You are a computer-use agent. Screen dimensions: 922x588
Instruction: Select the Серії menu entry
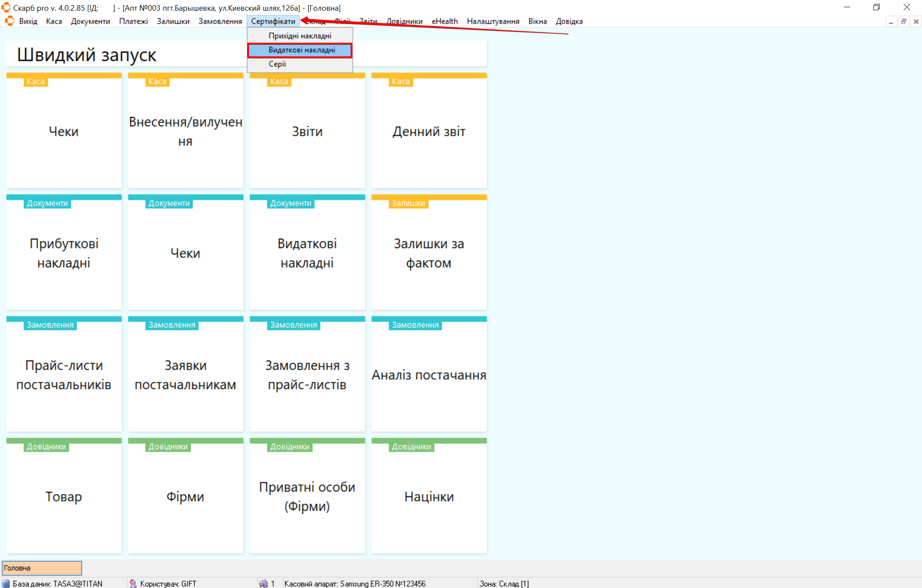pyautogui.click(x=277, y=64)
